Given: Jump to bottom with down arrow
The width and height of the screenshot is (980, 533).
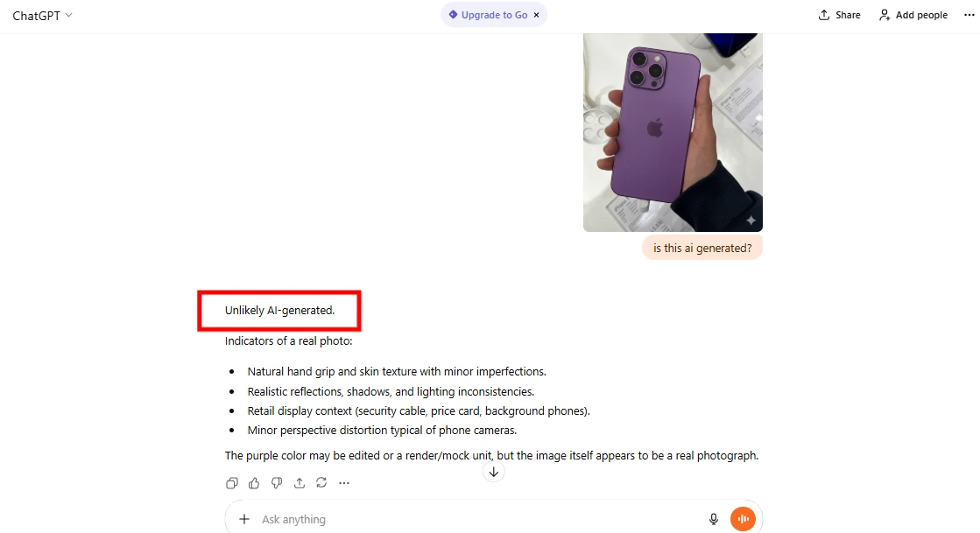Looking at the screenshot, I should 494,472.
